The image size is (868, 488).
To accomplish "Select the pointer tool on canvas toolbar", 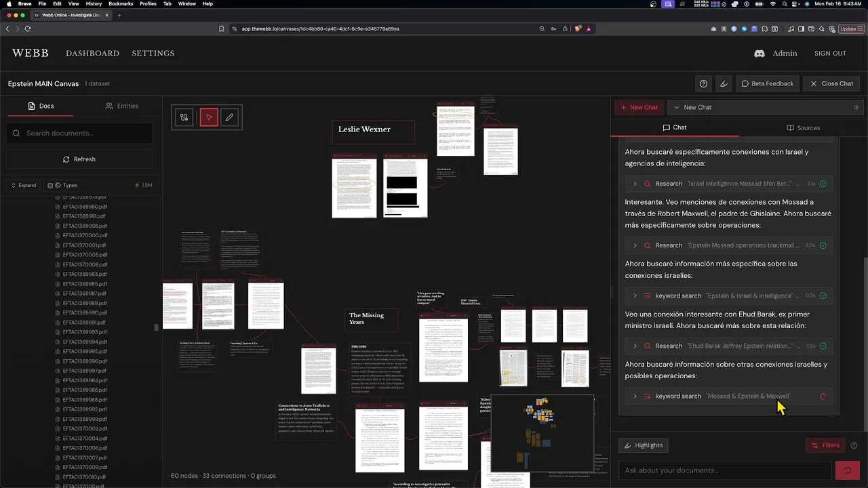I will pyautogui.click(x=209, y=117).
